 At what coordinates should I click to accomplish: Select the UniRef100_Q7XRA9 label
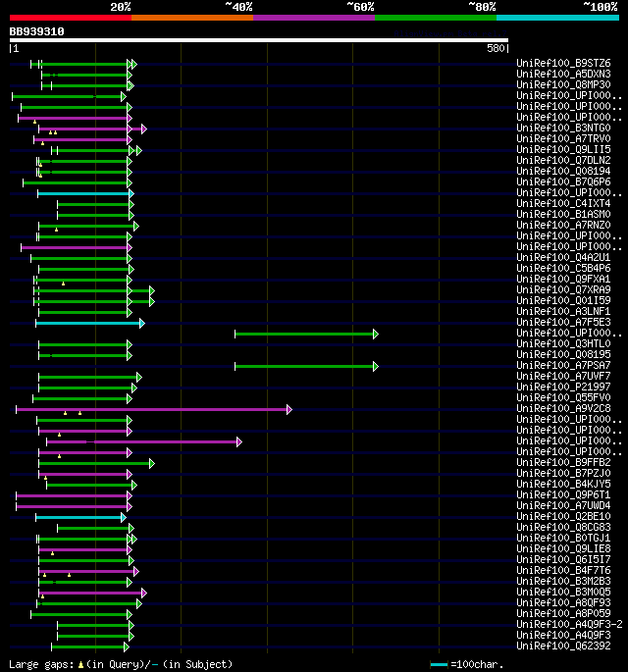(563, 289)
